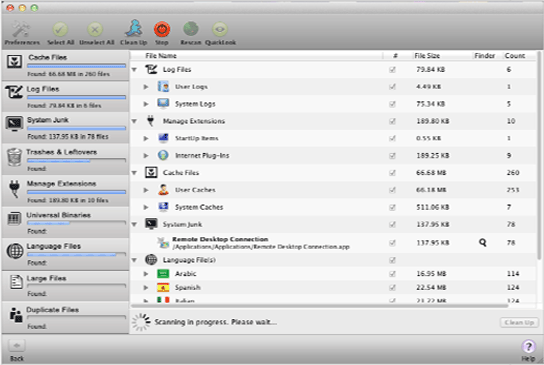Click the vertical scrollbar of the file list
Screen dimensions: 544x365
[539, 156]
